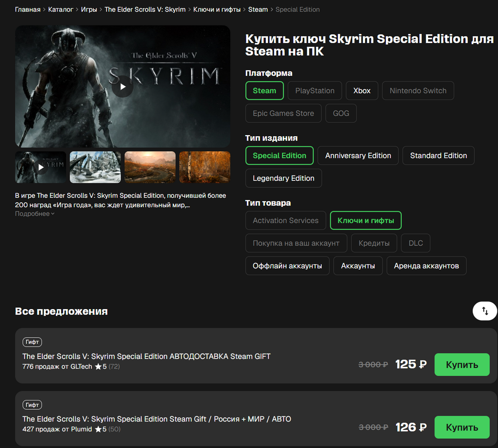The height and width of the screenshot is (448, 498).
Task: Pick the Legendary Edition option
Action: click(283, 178)
